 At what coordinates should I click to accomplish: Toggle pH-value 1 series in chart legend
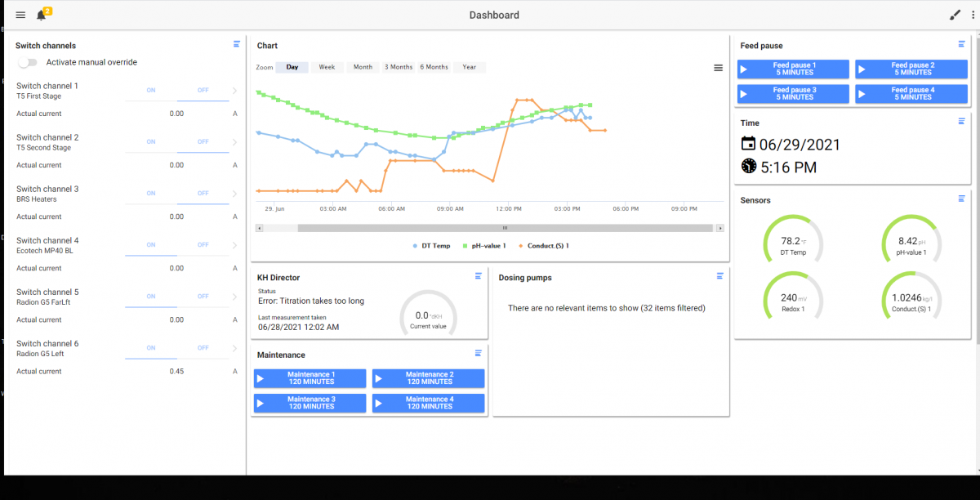click(484, 246)
